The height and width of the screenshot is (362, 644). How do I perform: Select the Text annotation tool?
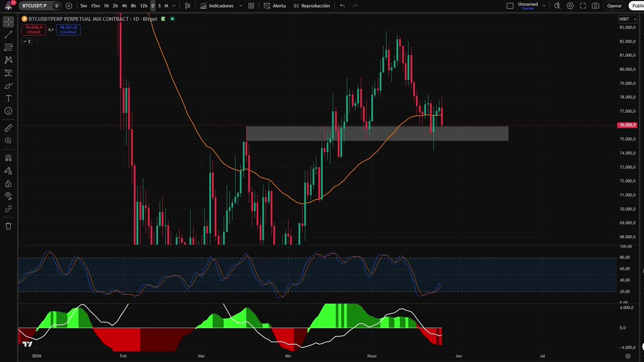point(9,98)
